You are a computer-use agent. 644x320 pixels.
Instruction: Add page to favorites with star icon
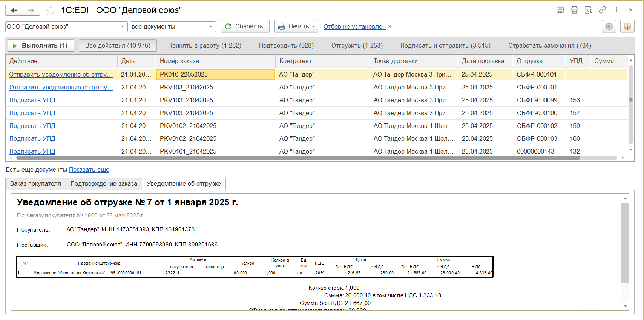pyautogui.click(x=51, y=10)
